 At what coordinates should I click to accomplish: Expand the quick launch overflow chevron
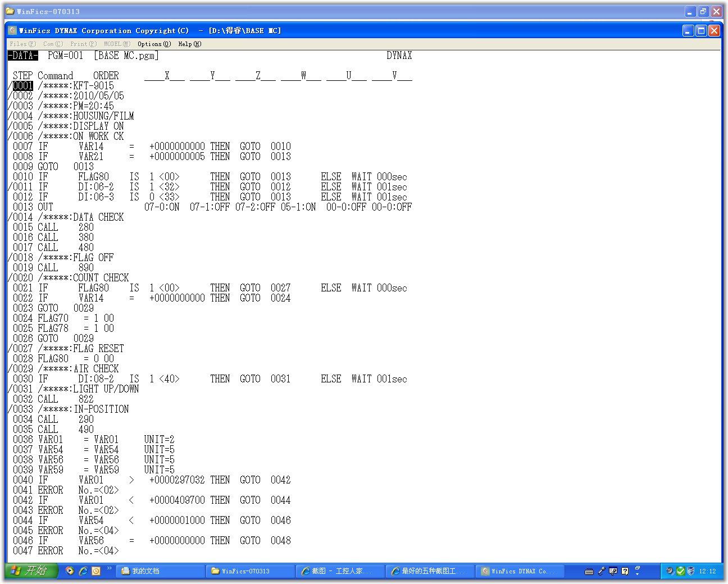point(109,568)
